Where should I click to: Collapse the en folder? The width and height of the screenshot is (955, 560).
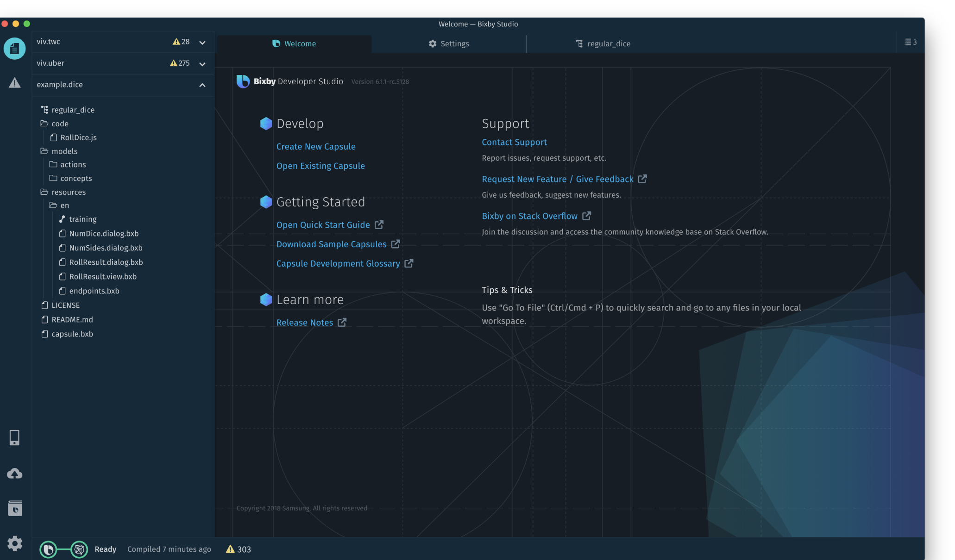coord(59,205)
